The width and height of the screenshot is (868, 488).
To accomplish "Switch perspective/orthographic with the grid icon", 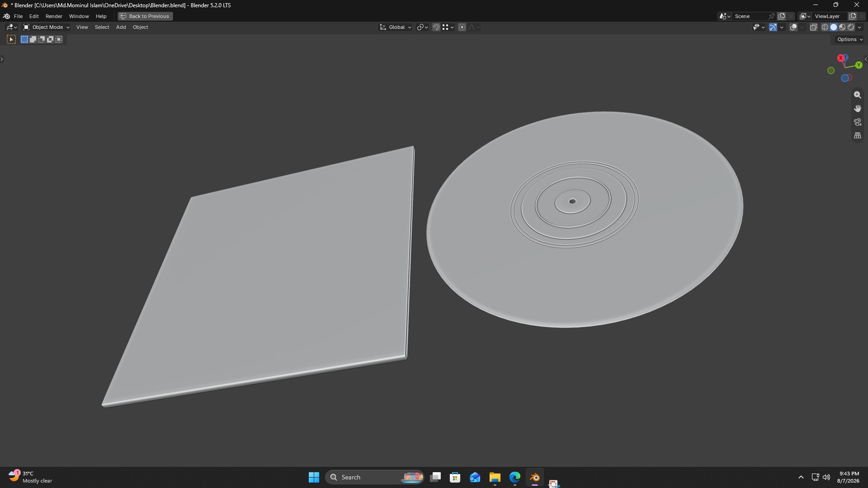I will tap(857, 136).
